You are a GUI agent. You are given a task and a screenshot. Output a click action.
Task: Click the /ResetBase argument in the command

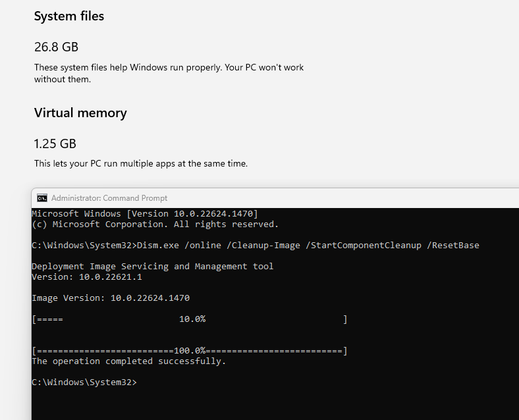click(x=453, y=246)
